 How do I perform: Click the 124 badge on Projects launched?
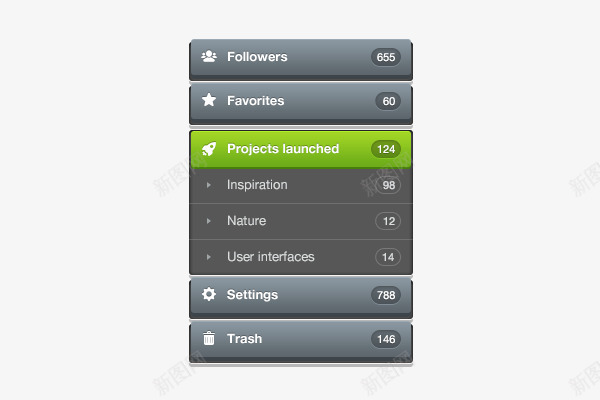[x=386, y=149]
